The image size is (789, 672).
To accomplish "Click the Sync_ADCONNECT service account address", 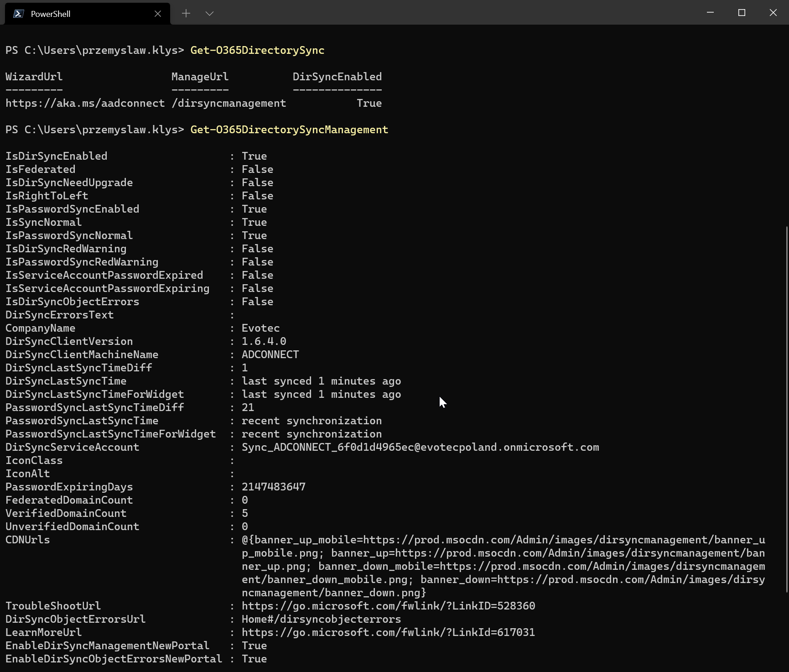I will coord(420,447).
